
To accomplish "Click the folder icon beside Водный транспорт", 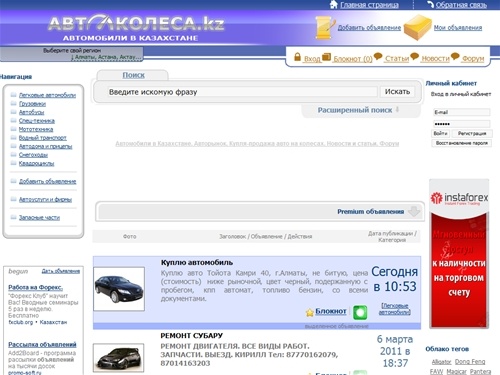I will click(14, 138).
